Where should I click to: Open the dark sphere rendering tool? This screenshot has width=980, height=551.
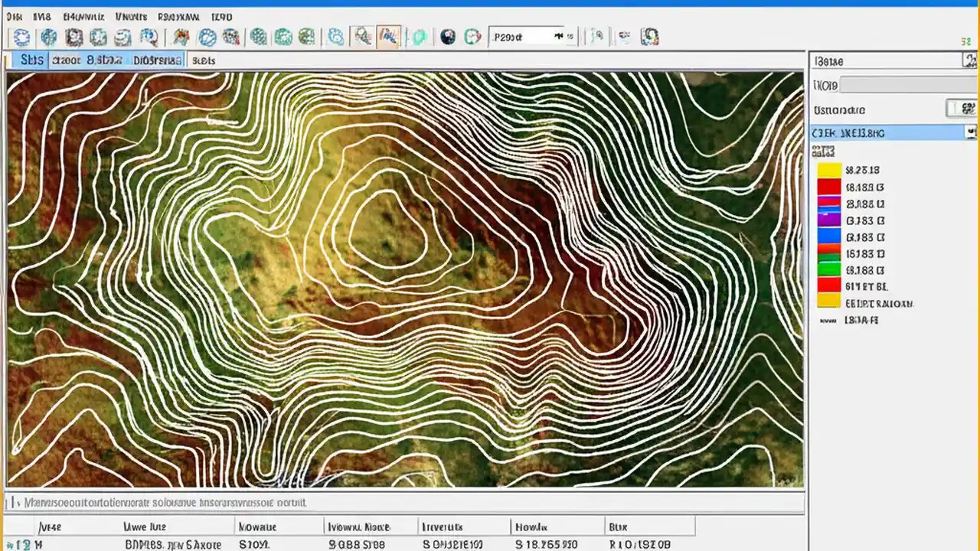tap(448, 36)
